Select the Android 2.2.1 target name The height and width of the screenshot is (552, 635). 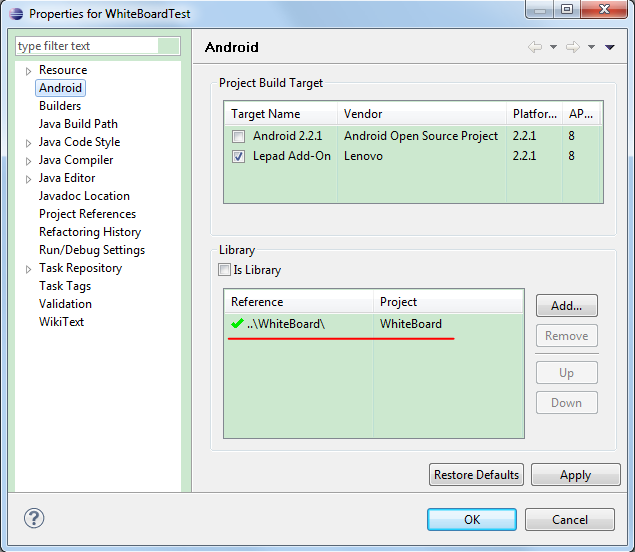pyautogui.click(x=288, y=136)
